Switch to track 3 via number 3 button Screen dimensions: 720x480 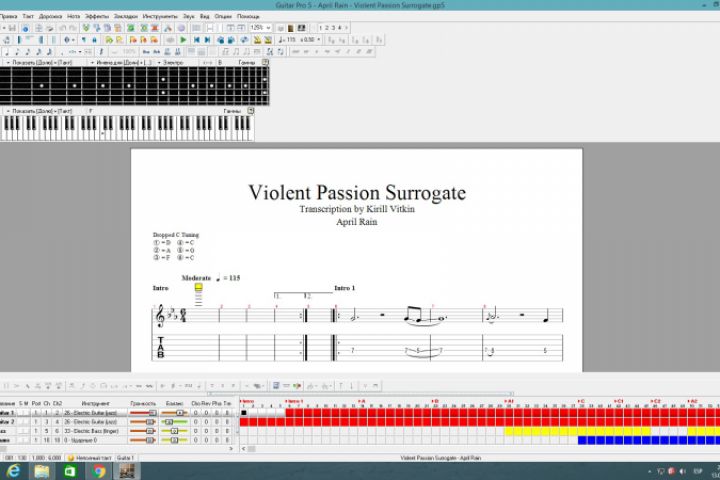pyautogui.click(x=333, y=28)
